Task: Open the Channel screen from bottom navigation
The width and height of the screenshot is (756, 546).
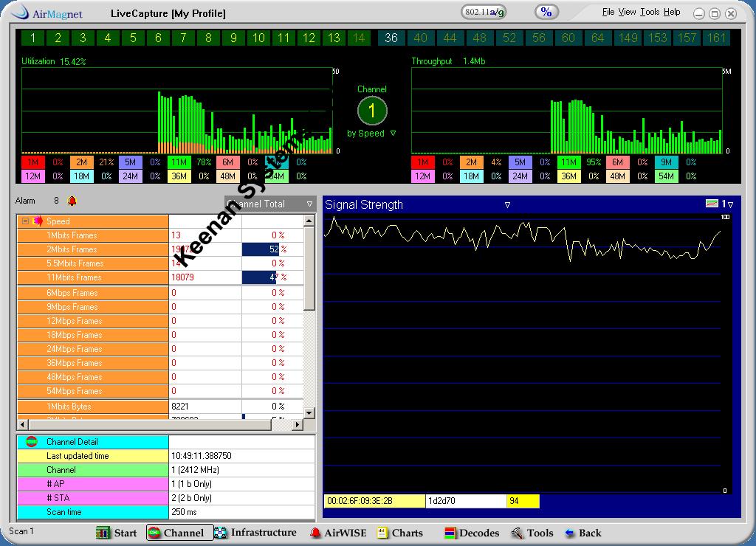Action: [179, 533]
